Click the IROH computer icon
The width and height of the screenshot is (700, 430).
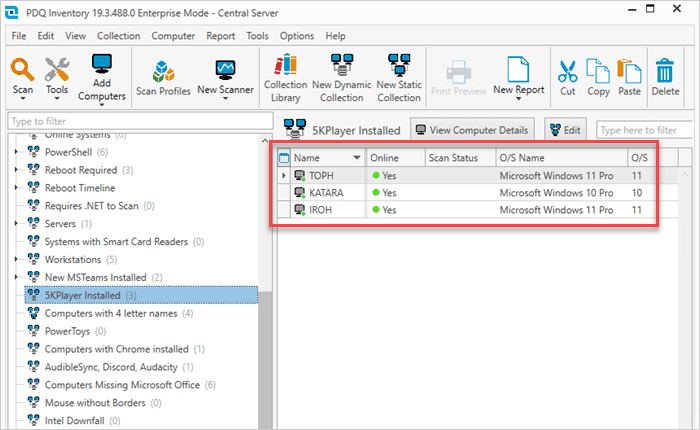(x=300, y=210)
